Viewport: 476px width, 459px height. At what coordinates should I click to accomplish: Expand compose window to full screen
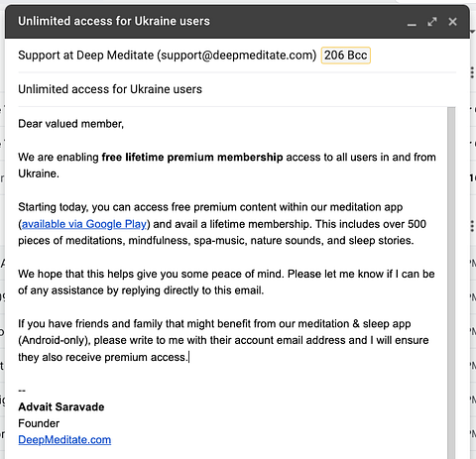432,22
